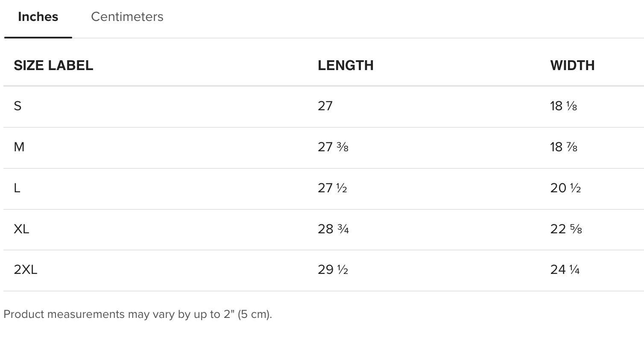Select the M width value 18 ⅞
This screenshot has height=341, width=644.
tap(564, 147)
